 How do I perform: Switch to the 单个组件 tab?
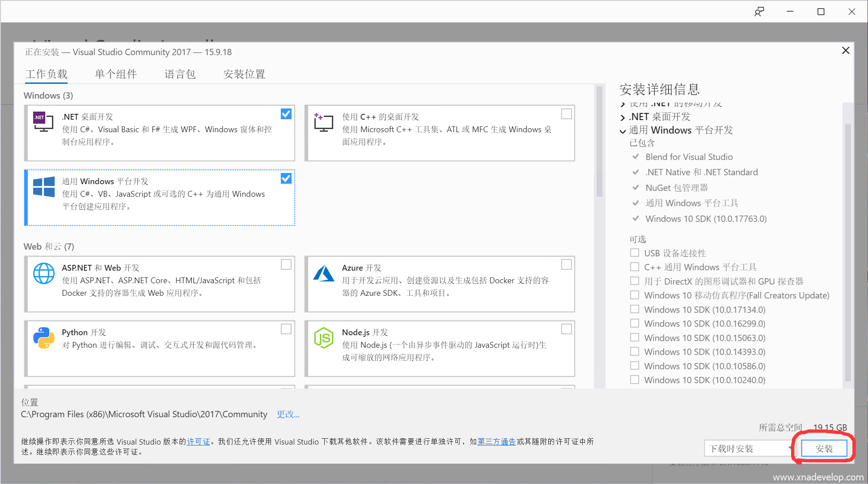coord(116,74)
